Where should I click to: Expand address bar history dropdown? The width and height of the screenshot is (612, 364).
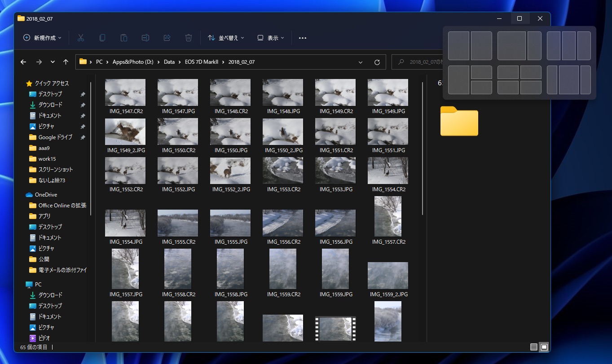pos(361,62)
